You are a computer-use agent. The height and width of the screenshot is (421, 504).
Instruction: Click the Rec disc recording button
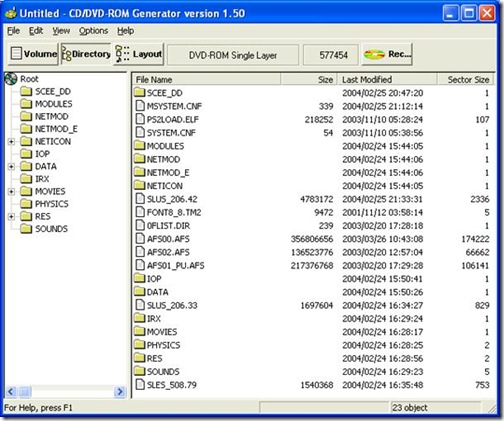(x=387, y=54)
